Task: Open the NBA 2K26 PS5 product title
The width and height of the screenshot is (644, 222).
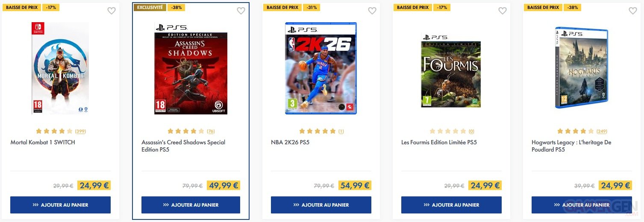Action: coord(290,143)
